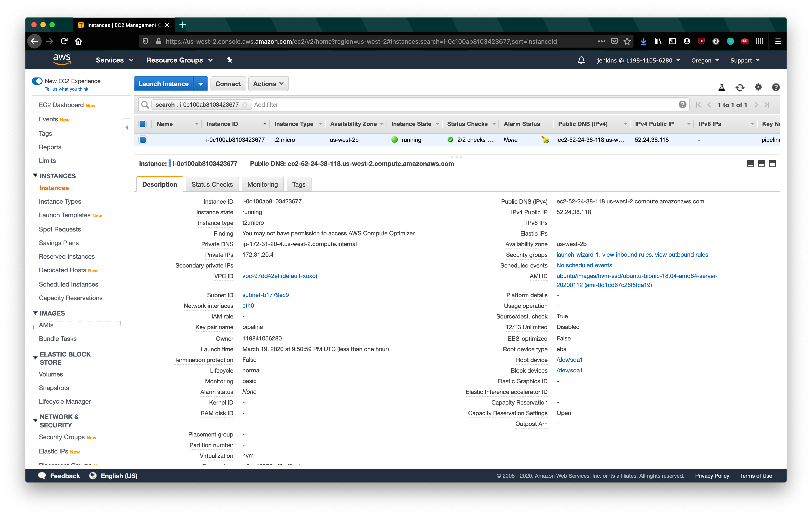Viewport: 812px width, 516px height.
Task: Maximize the details pane icon
Action: (772, 164)
